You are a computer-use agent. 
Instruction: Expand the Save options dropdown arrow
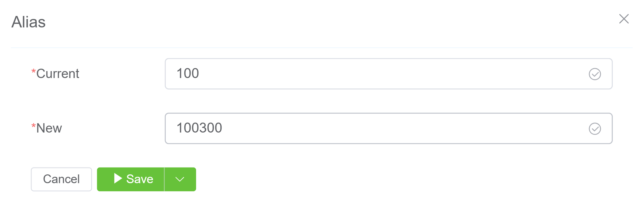tap(180, 179)
